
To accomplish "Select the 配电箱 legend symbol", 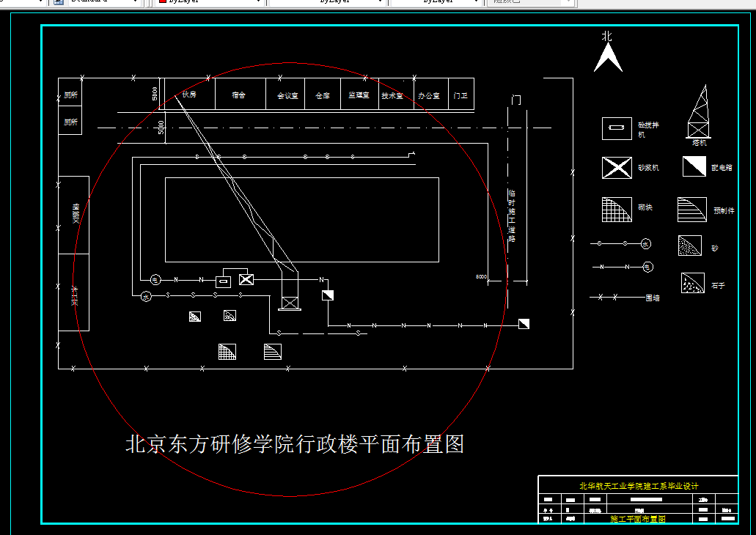I will [694, 166].
